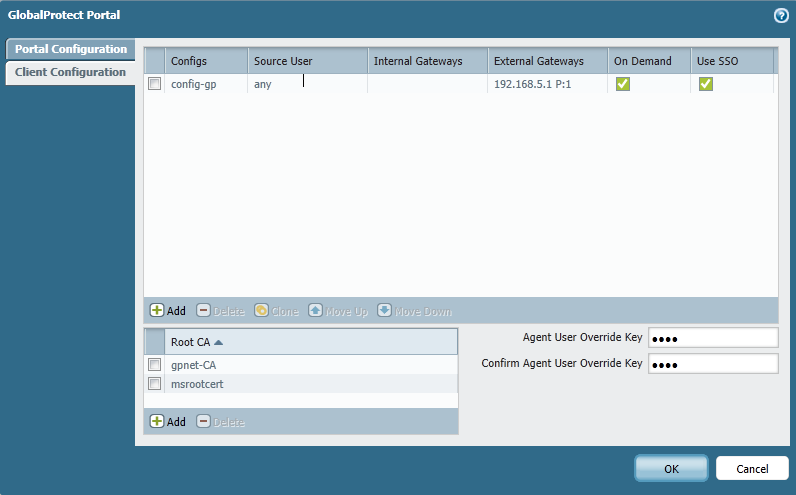
Task: Click the External Gateways column header
Action: (x=548, y=61)
